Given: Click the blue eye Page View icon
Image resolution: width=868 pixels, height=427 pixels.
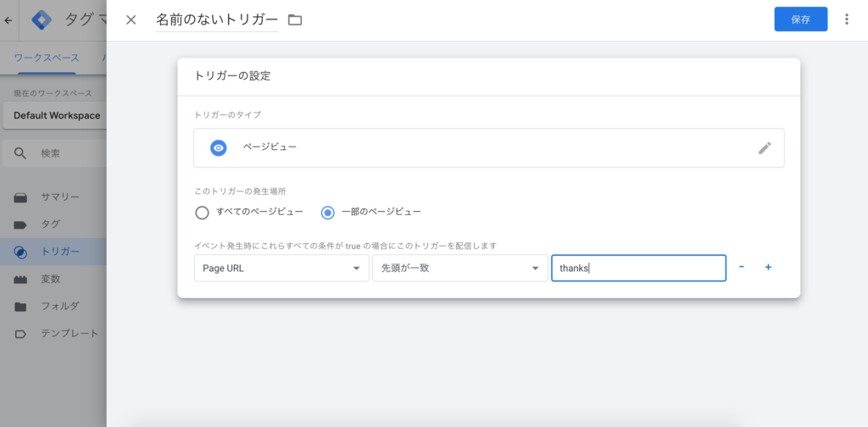Looking at the screenshot, I should pyautogui.click(x=219, y=148).
